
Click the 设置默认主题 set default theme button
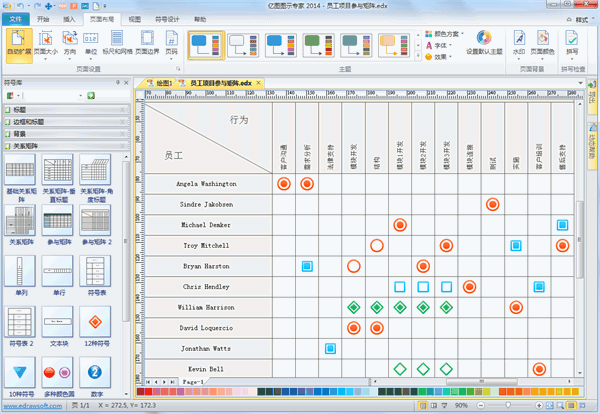click(484, 43)
